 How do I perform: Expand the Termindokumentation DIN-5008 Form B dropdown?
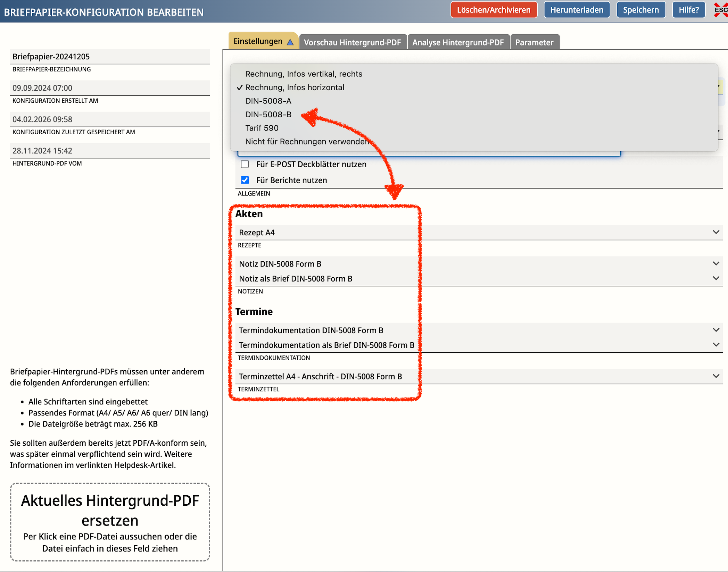tap(716, 330)
